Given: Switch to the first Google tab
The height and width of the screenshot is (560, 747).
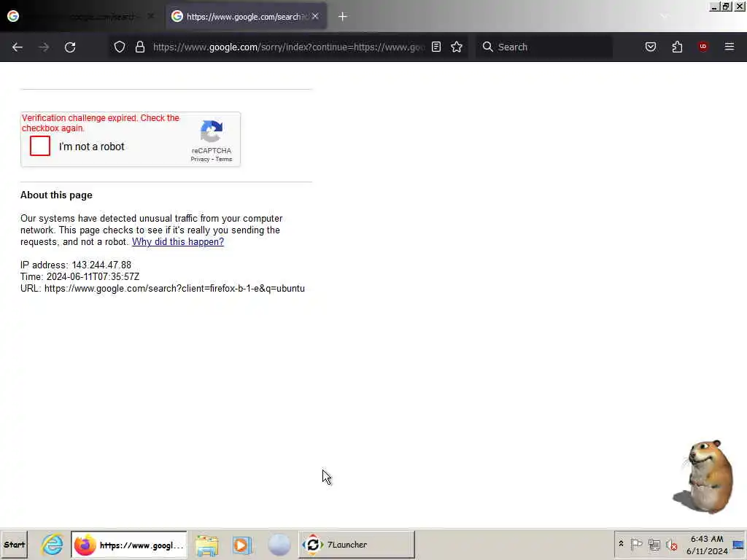Looking at the screenshot, I should [x=81, y=17].
